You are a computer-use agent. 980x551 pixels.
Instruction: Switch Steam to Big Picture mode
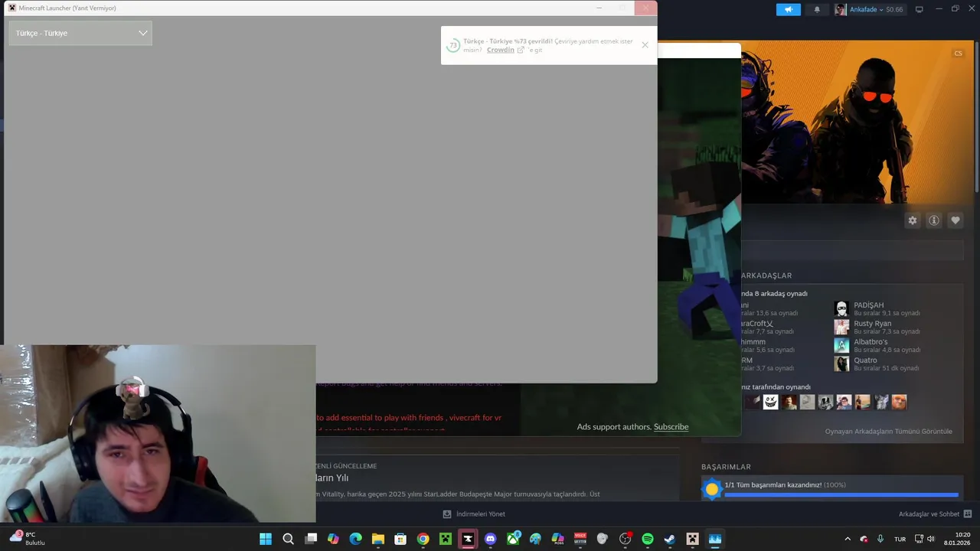pos(920,9)
